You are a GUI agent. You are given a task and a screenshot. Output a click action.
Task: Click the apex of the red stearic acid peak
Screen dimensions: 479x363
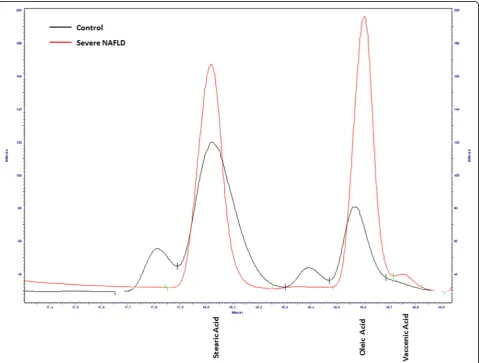coord(211,64)
